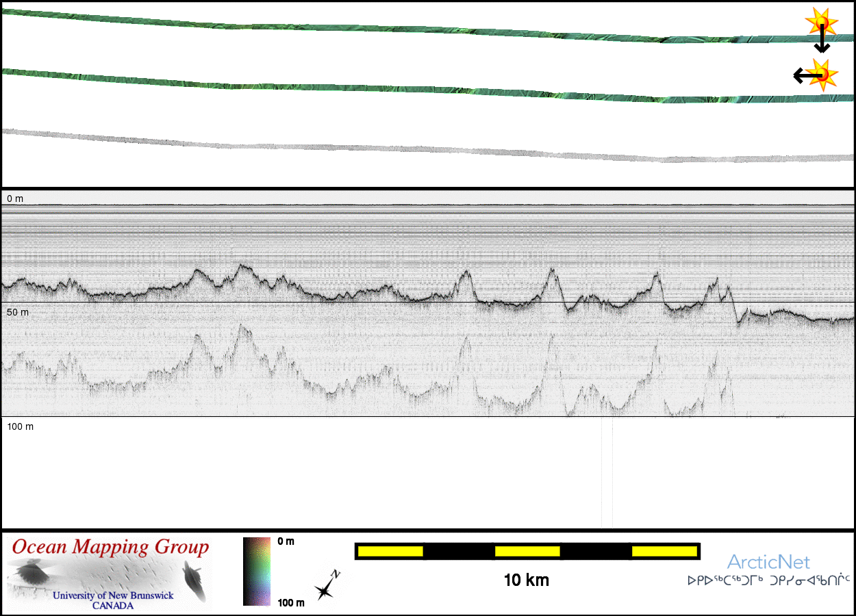Click the ArcticNet logo text

point(768,563)
